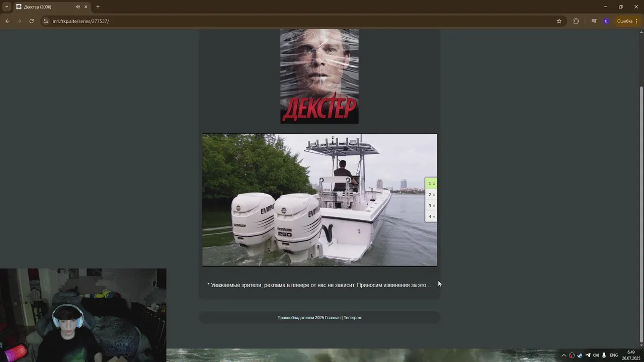Mute the Декстер tab via speaker icon
This screenshot has width=644, height=362.
tap(77, 7)
